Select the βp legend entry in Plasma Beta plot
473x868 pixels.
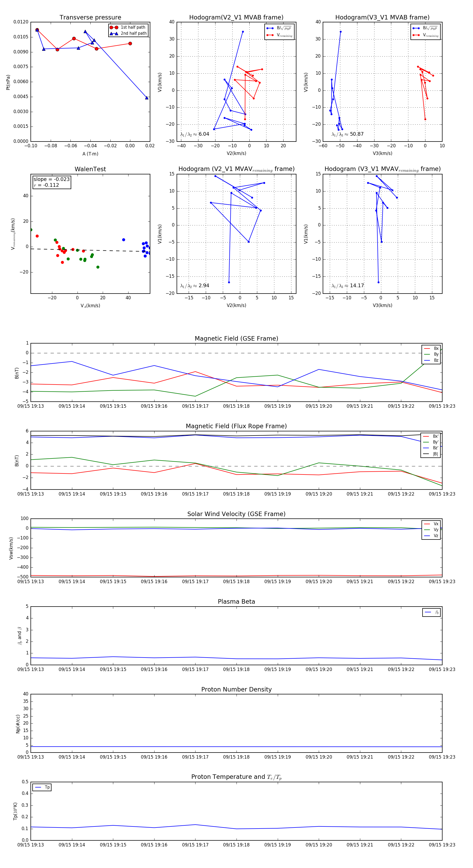coord(432,612)
